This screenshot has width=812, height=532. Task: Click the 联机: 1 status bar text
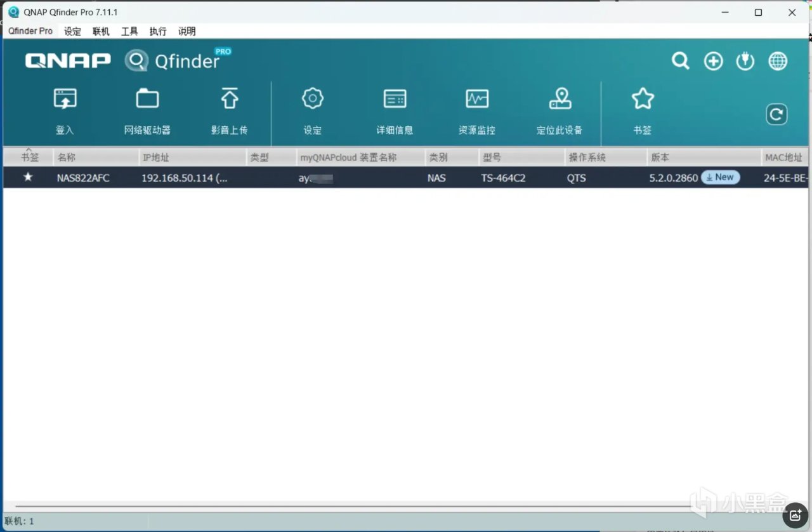point(20,521)
